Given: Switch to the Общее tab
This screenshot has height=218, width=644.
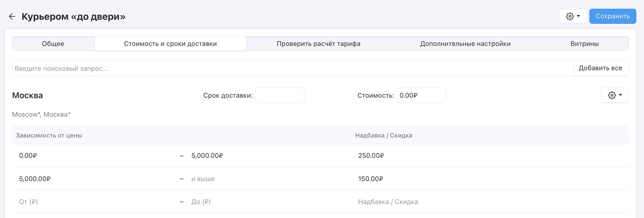Looking at the screenshot, I should (x=53, y=44).
